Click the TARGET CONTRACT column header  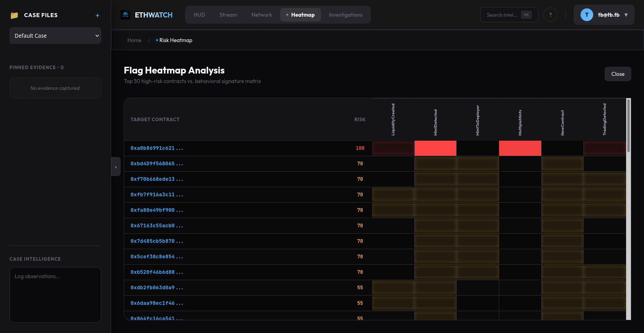click(155, 120)
